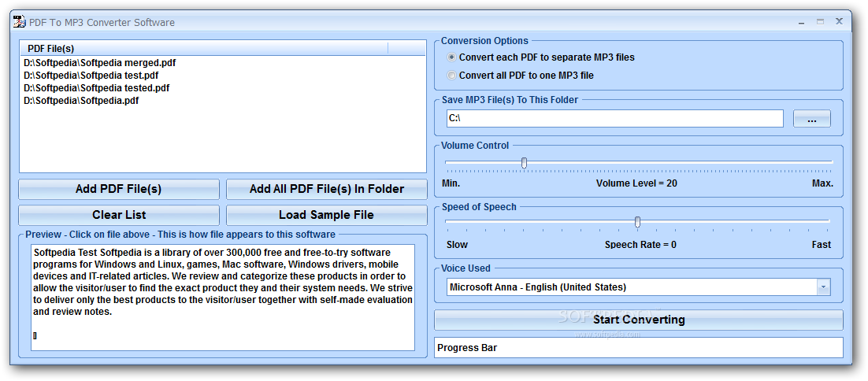The image size is (868, 381).
Task: Click the Volume Control slider handle
Action: 524,163
